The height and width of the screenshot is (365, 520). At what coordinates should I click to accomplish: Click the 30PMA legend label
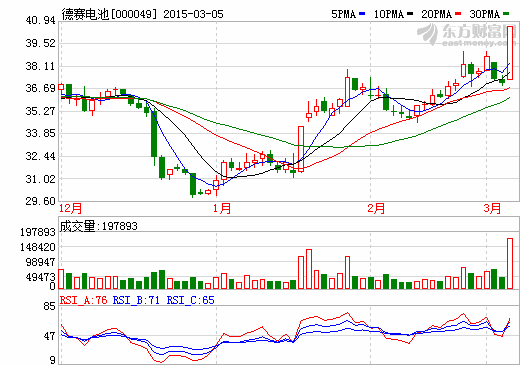coord(485,14)
